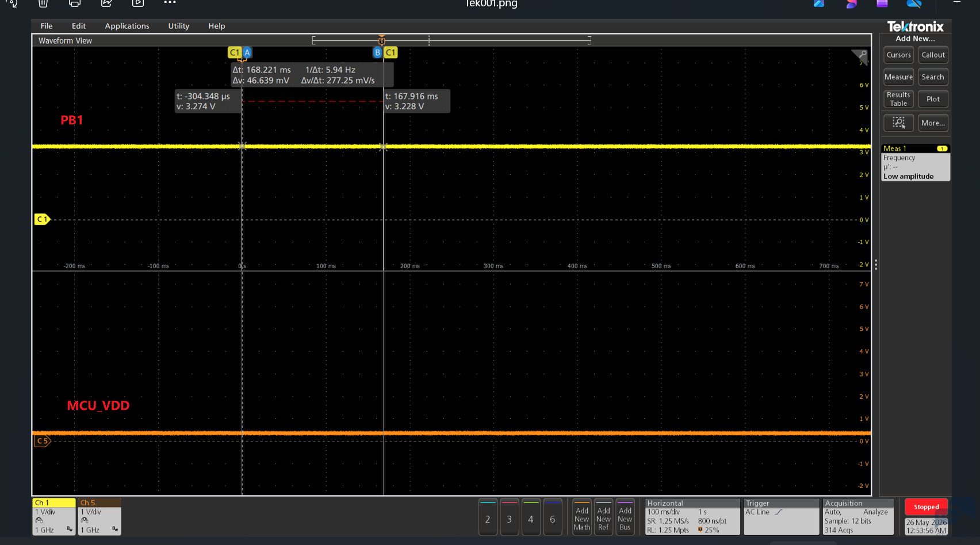Open the Results Table
Screen dimensions: 980x545
898,99
